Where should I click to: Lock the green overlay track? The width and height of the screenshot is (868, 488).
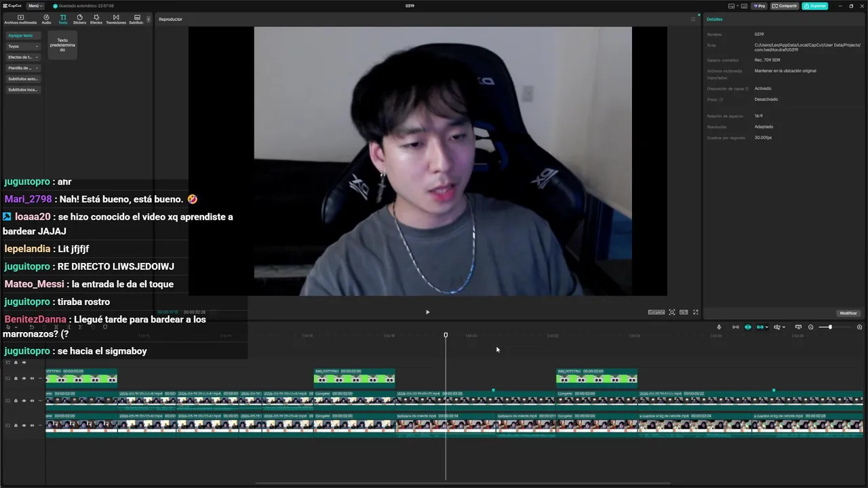(x=16, y=378)
